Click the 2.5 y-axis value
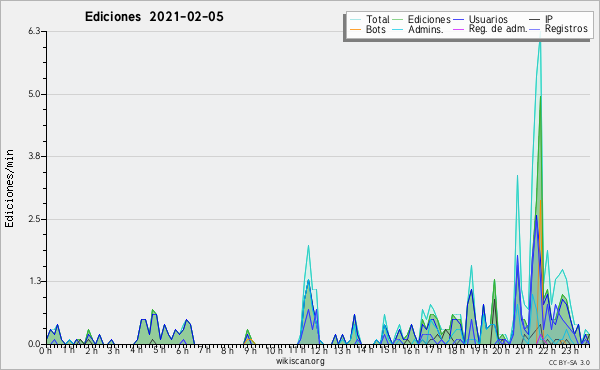Viewport: 600px width, 370px height. [34, 219]
